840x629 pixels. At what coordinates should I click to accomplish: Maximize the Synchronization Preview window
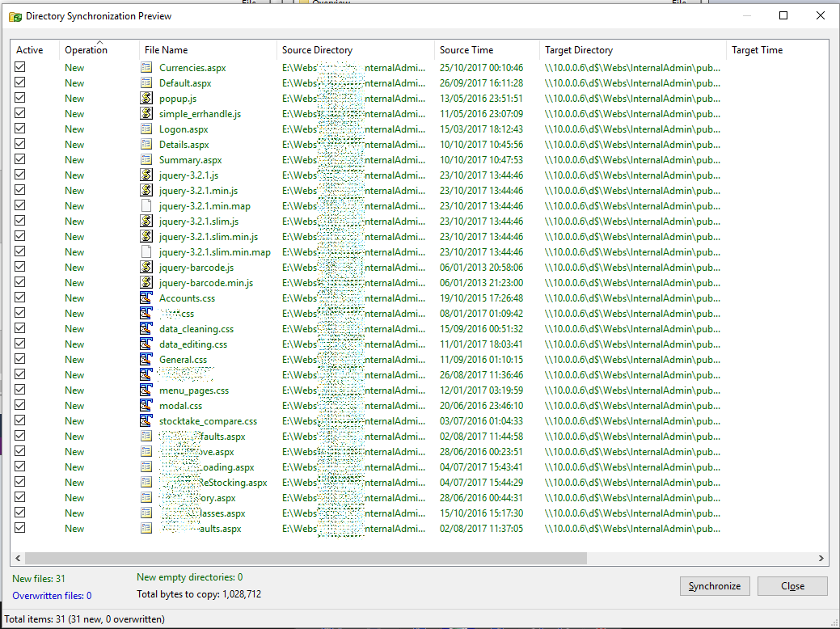pos(783,15)
